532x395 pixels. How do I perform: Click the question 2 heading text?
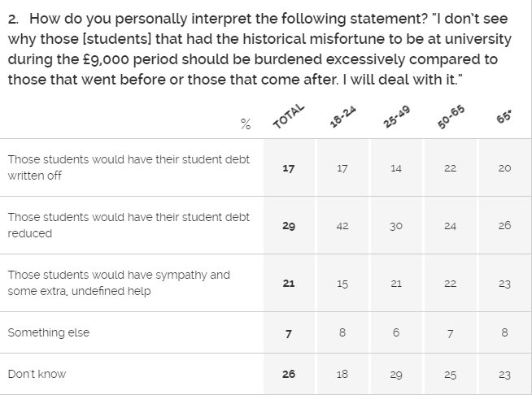point(259,49)
